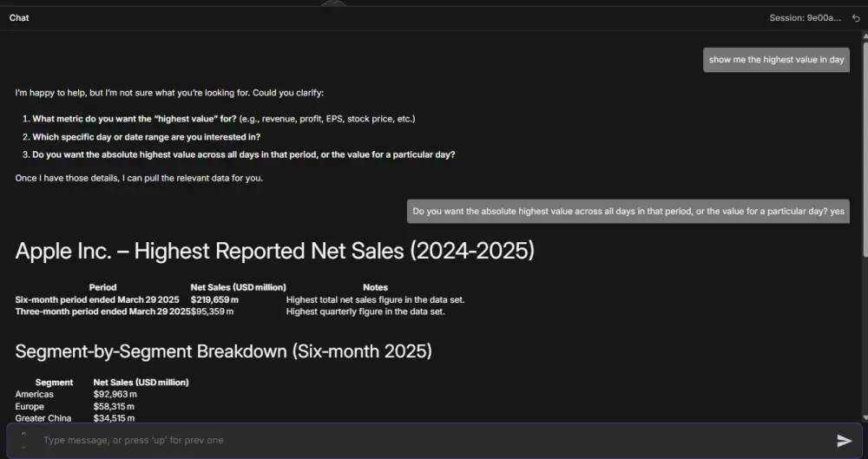Screen dimensions: 868x459
Task: Click the 'Europe' segment row
Action: point(30,406)
